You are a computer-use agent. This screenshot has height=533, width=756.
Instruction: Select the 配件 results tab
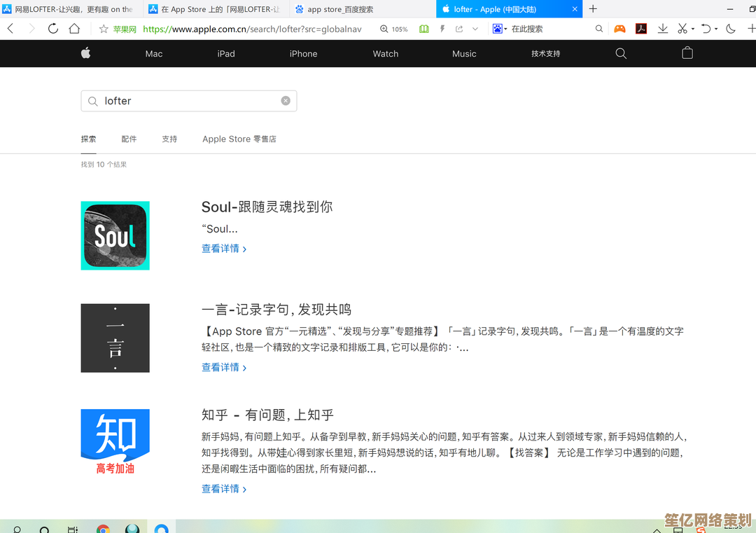tap(129, 139)
